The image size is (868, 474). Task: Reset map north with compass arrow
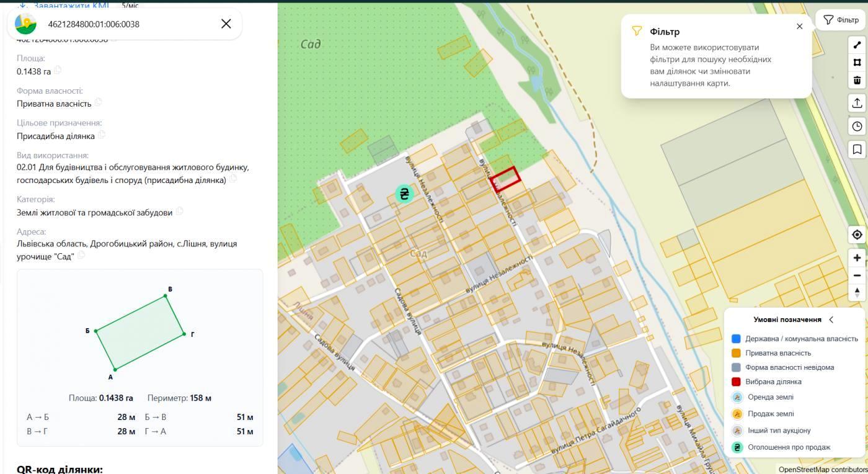pos(857,292)
